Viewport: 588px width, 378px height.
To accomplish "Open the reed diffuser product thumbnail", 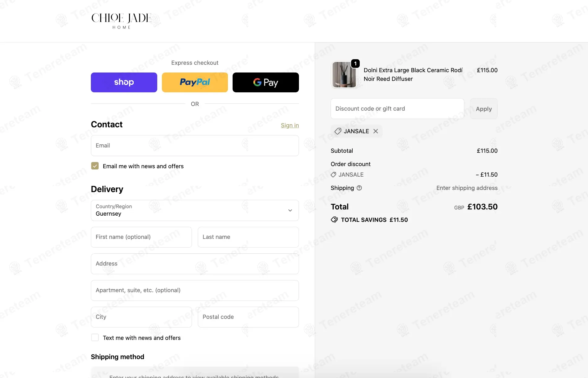I will pyautogui.click(x=344, y=75).
